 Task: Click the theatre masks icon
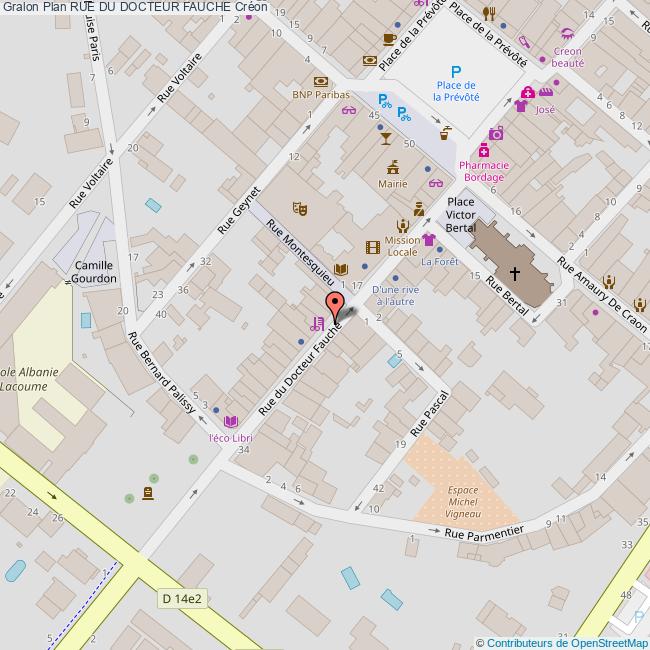point(298,208)
